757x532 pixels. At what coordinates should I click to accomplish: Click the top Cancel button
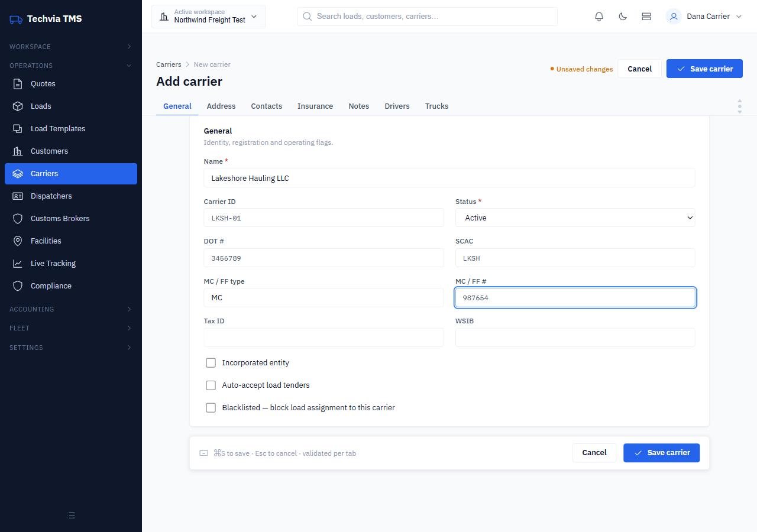(x=640, y=69)
